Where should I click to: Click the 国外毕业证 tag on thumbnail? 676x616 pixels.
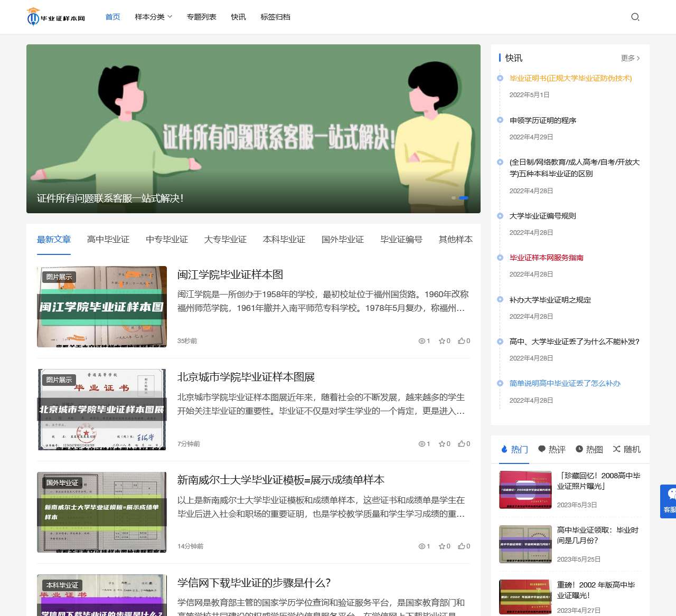pos(62,483)
